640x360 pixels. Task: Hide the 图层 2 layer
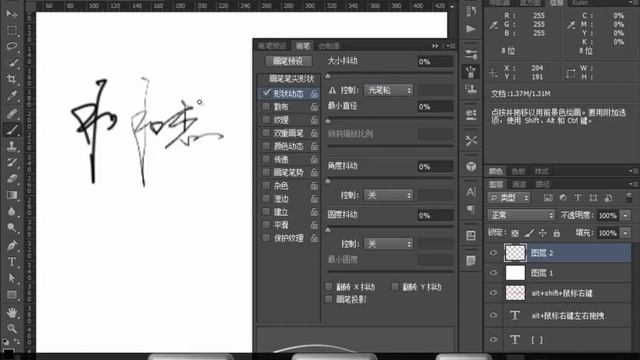pos(493,253)
